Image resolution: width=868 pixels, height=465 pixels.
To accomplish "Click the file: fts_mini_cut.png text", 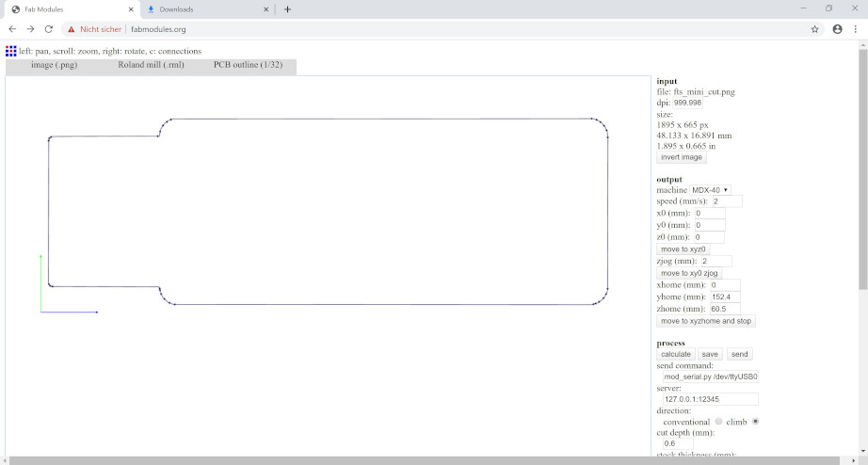I will (696, 92).
